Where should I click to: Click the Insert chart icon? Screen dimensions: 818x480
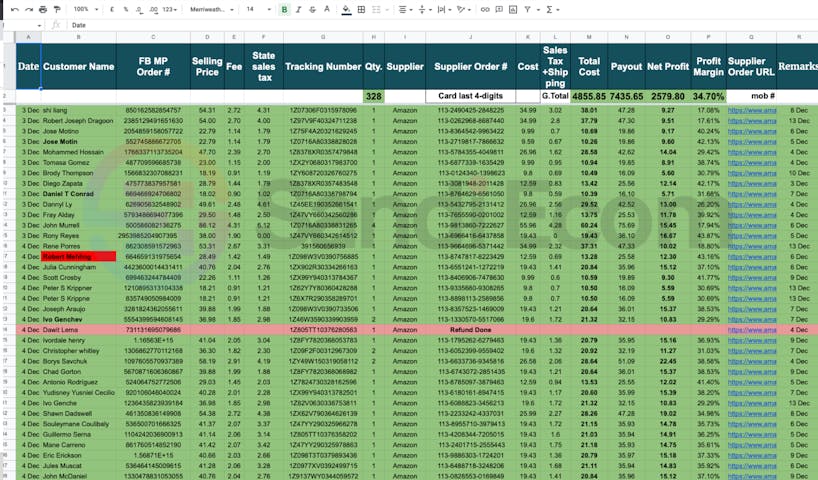coord(513,9)
